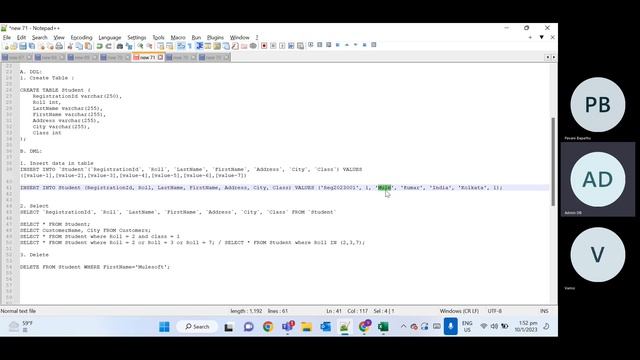Image resolution: width=640 pixels, height=360 pixels.
Task: Click Windows (CR LF) line ending selector
Action: (459, 311)
